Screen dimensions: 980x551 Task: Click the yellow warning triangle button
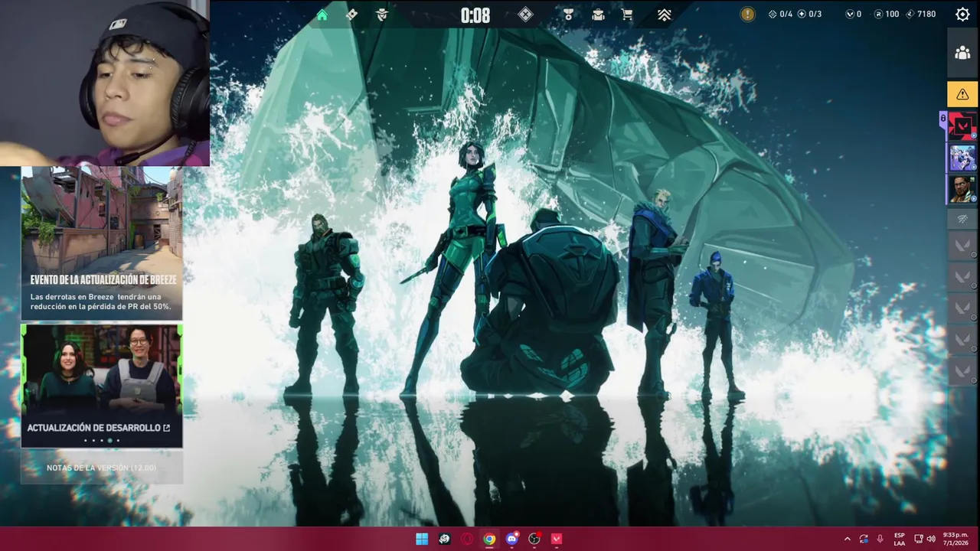pyautogui.click(x=962, y=94)
